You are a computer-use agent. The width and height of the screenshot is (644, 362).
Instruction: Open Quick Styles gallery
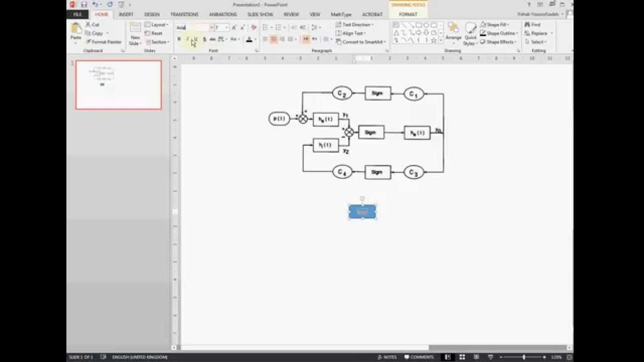coord(470,34)
